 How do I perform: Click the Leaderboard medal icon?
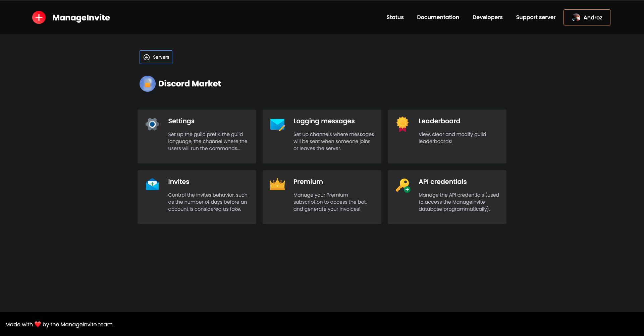click(x=402, y=124)
